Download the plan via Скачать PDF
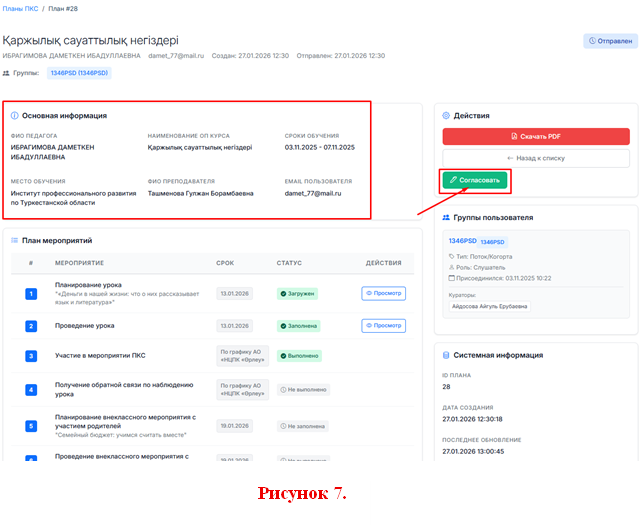 [x=536, y=137]
